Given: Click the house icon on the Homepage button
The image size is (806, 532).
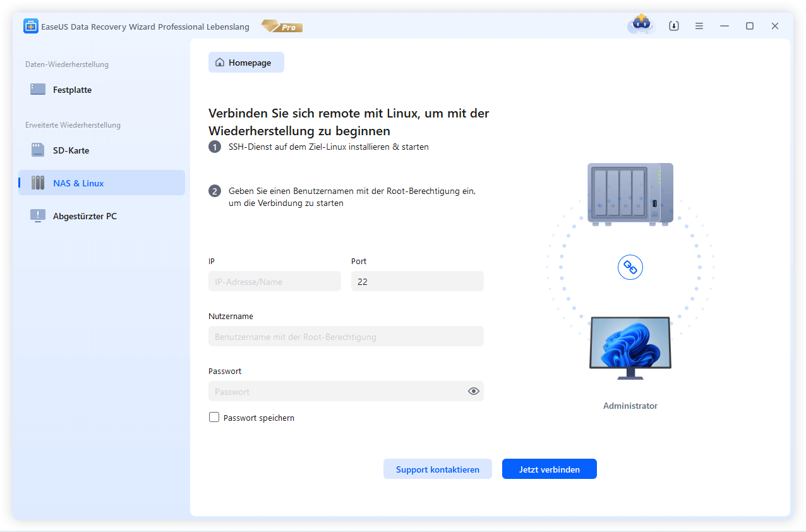Looking at the screenshot, I should coord(220,63).
